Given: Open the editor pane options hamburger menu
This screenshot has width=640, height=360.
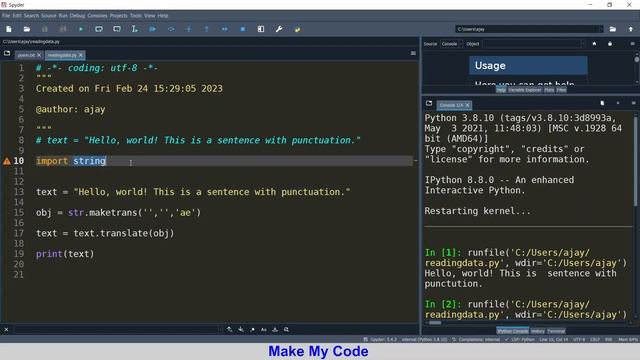Looking at the screenshot, I should tap(413, 53).
